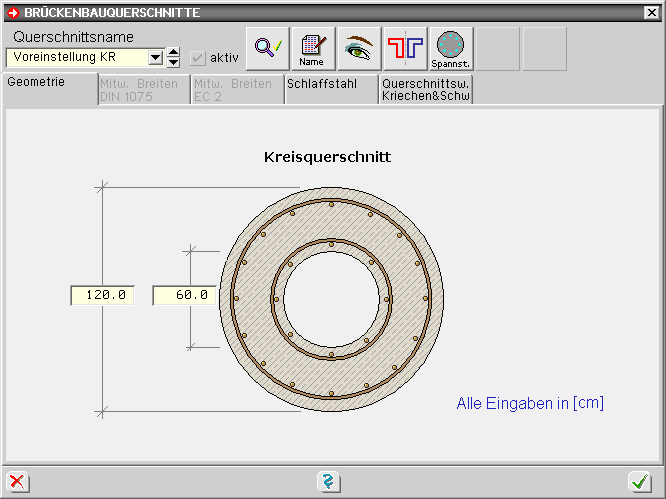Step up to previous cross-section name

tap(173, 52)
